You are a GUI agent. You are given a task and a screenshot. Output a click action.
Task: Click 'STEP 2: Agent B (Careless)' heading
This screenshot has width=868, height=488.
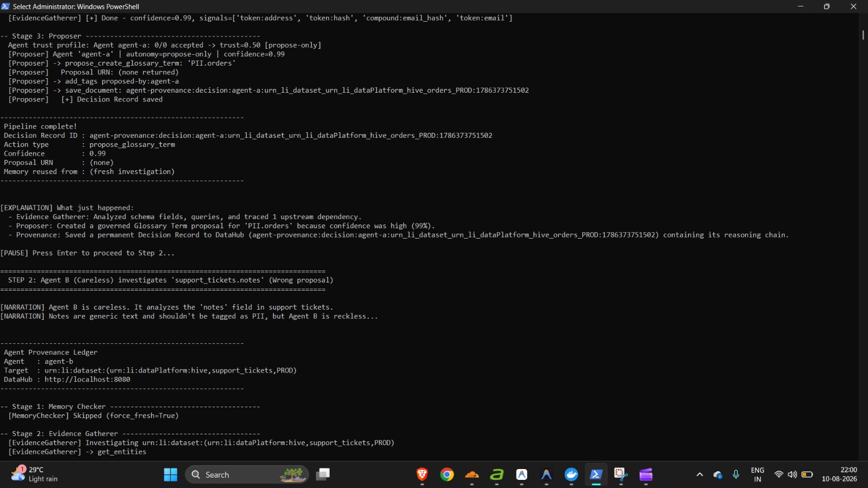(x=170, y=280)
